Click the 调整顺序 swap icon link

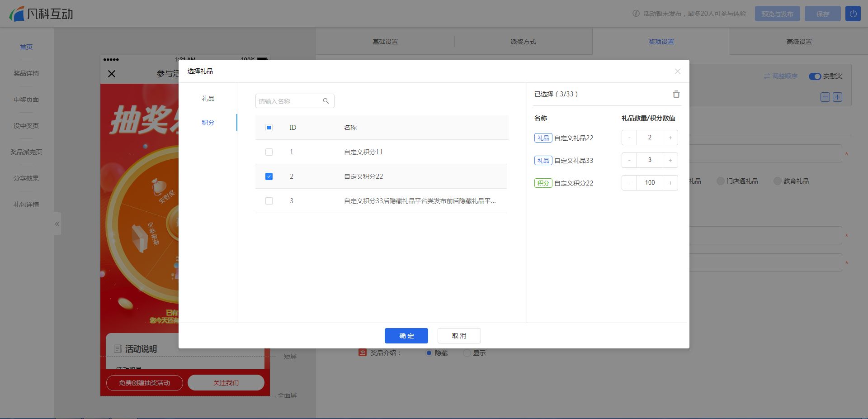780,76
